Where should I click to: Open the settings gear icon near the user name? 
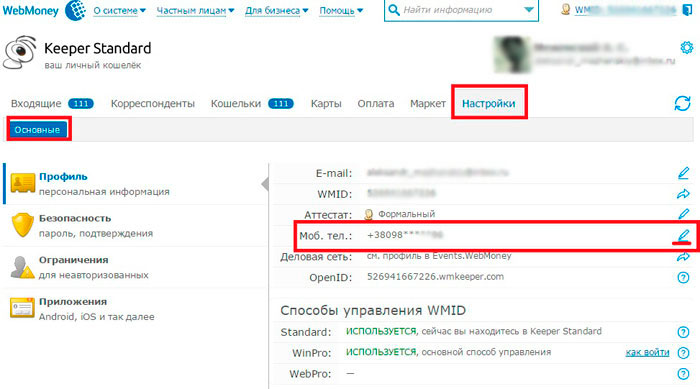click(687, 47)
